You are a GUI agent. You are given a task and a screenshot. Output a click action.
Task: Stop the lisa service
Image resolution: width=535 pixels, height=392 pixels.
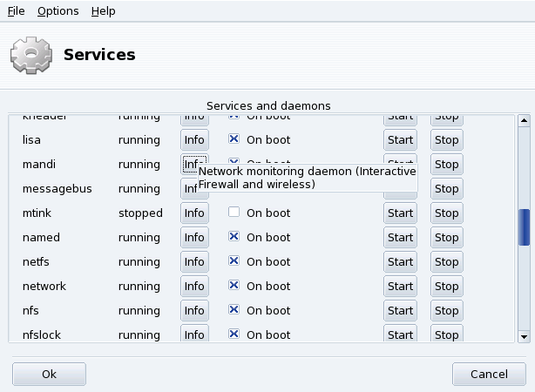coord(446,139)
